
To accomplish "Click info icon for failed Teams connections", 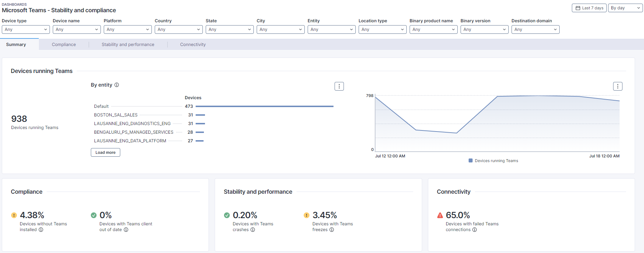I will pyautogui.click(x=475, y=230).
